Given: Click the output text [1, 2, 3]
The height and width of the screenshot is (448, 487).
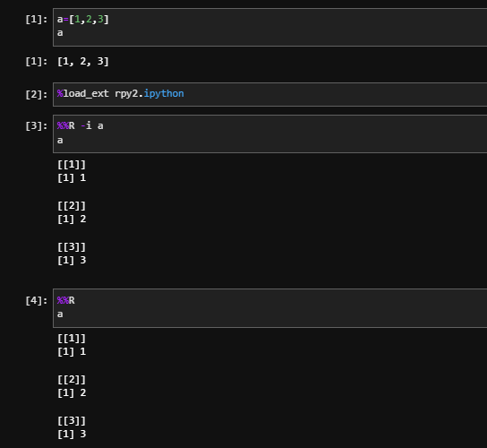Looking at the screenshot, I should click(83, 62).
